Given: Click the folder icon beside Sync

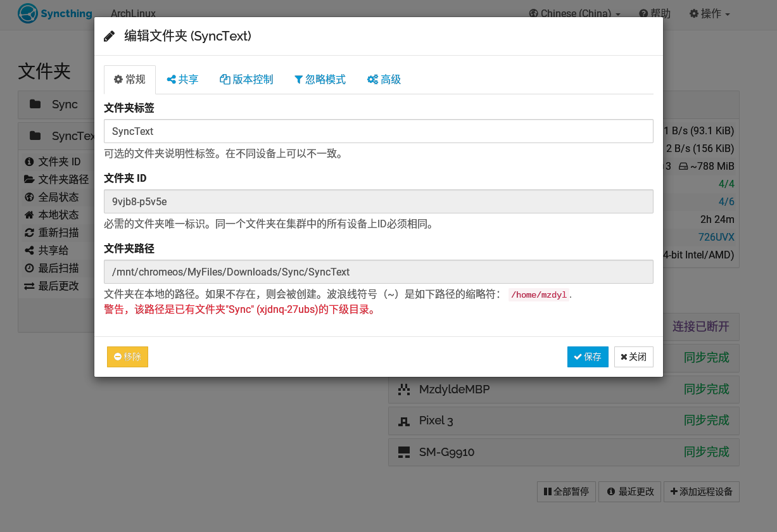Looking at the screenshot, I should (x=35, y=104).
